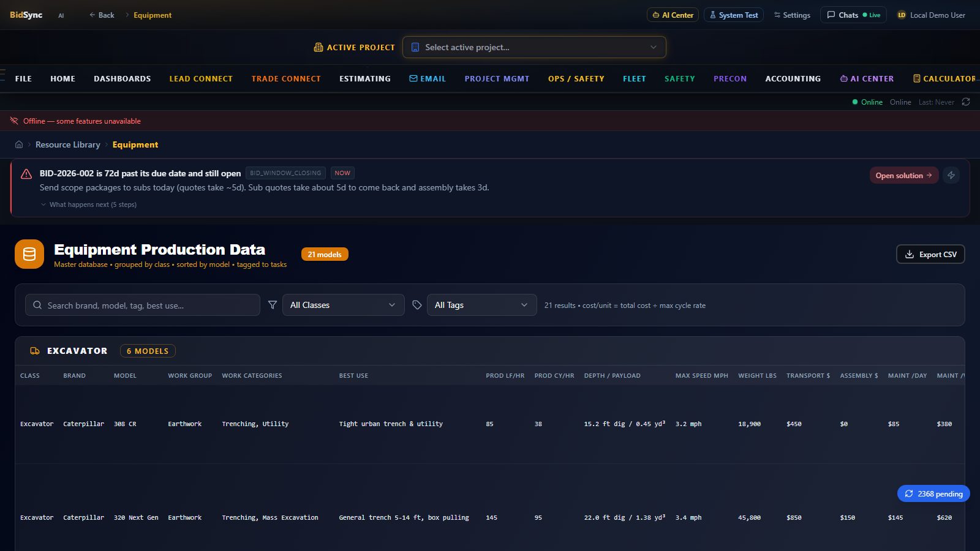Screen dimensions: 980x551
Task: Click the orange database icon
Action: click(x=29, y=254)
